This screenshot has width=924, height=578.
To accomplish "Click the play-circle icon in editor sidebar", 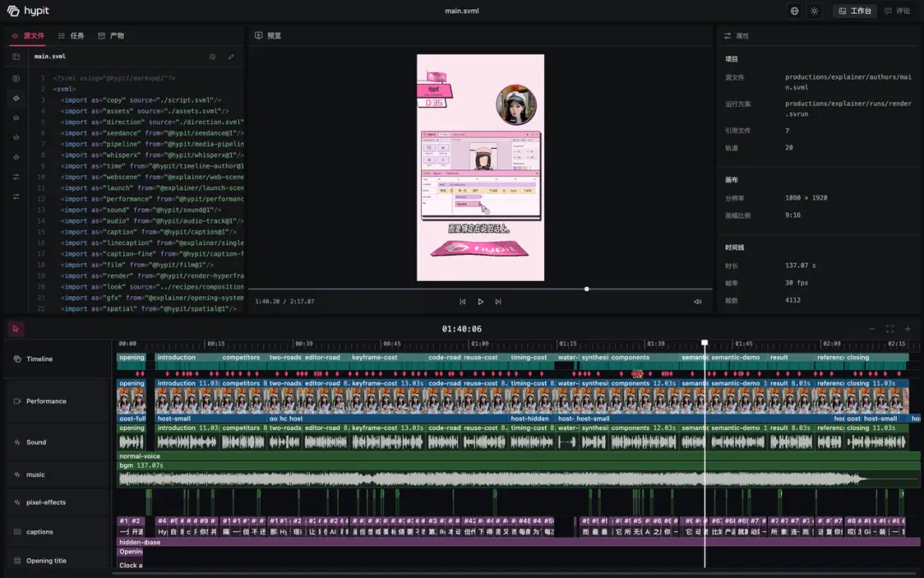I will pyautogui.click(x=16, y=79).
